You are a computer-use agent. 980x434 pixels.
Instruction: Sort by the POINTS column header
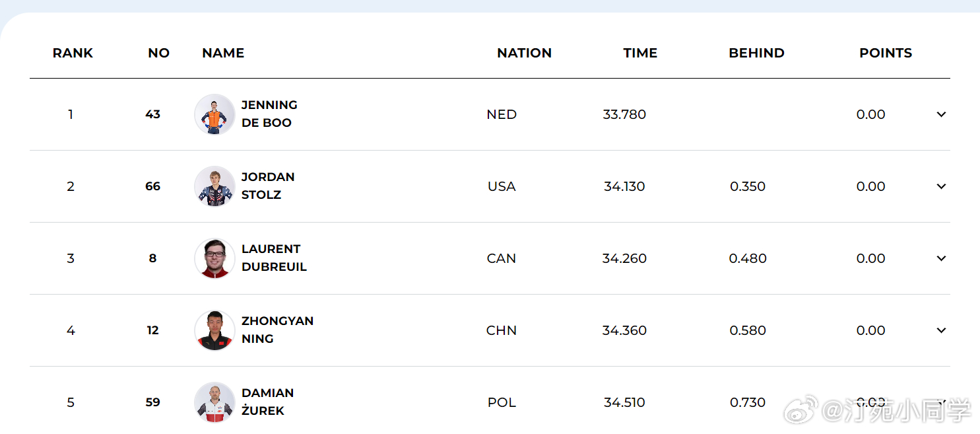pos(885,53)
